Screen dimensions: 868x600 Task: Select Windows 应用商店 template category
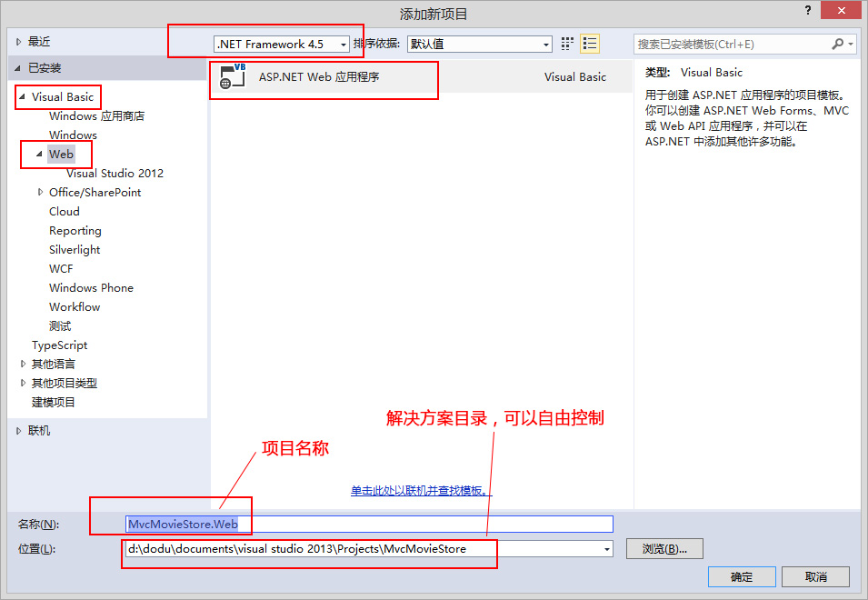click(x=97, y=116)
